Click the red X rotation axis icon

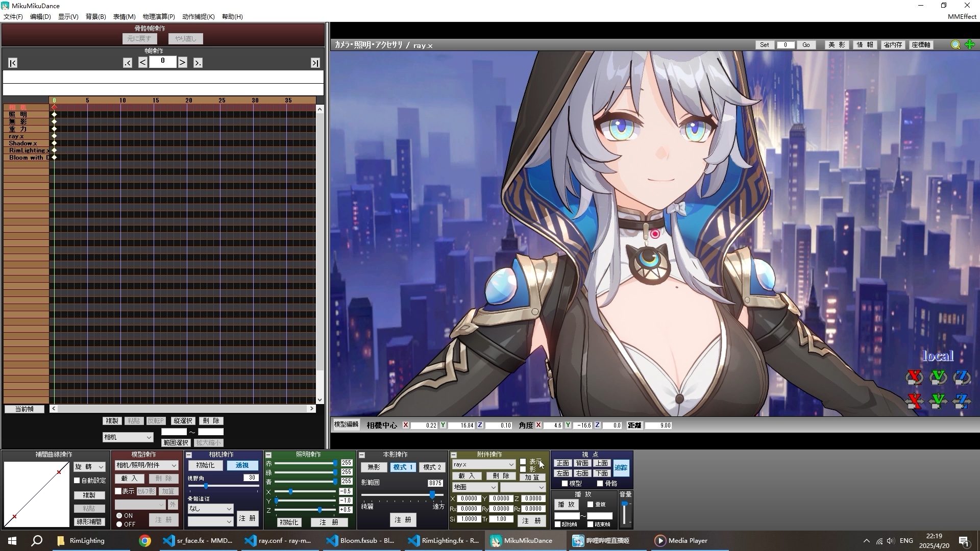914,377
